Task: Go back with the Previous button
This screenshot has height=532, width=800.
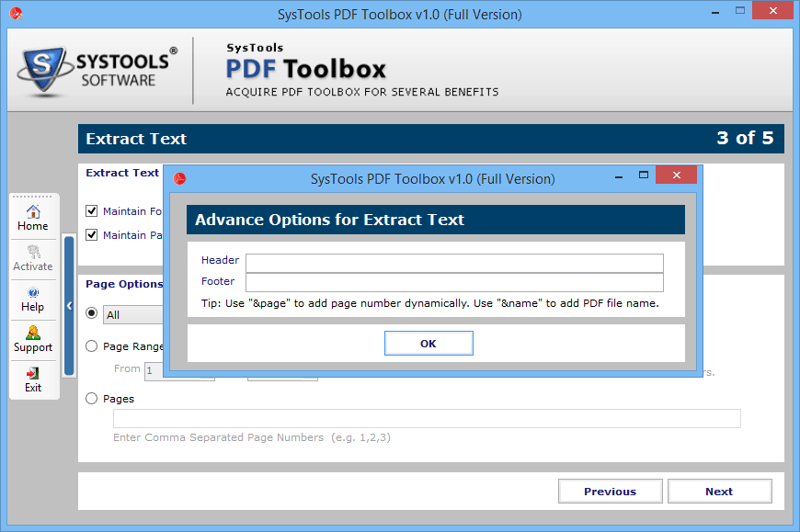Action: 611,492
